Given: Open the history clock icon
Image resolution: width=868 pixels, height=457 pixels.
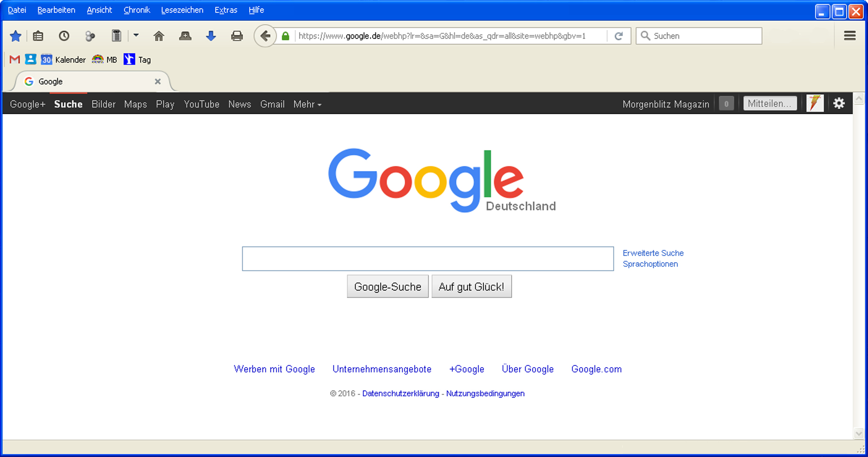Looking at the screenshot, I should 64,36.
